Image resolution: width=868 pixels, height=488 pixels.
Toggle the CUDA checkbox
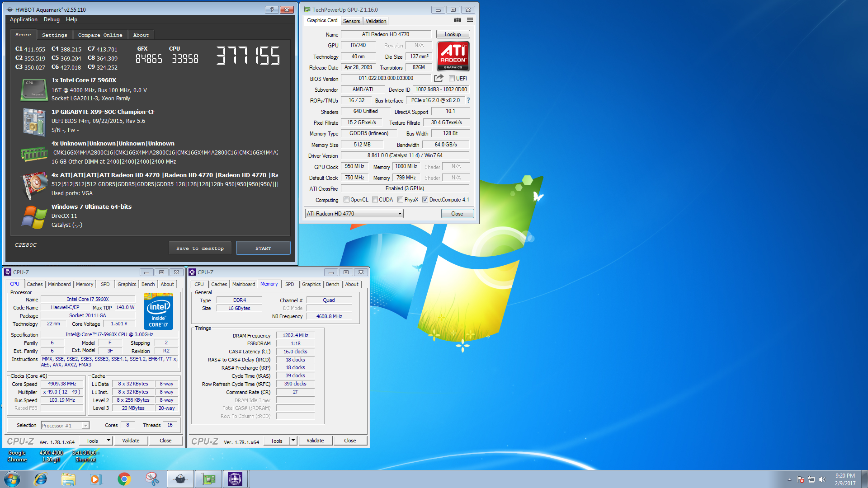[x=375, y=200]
